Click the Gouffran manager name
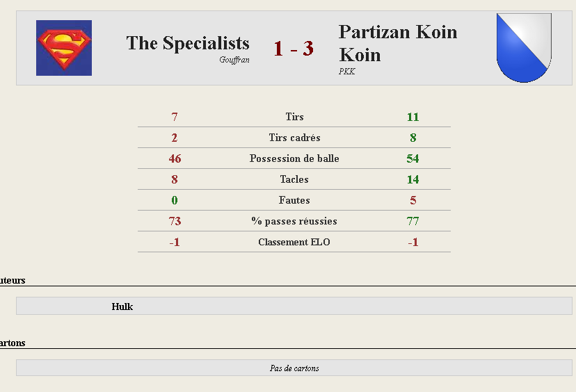Screen dimensions: 576x392 234,60
